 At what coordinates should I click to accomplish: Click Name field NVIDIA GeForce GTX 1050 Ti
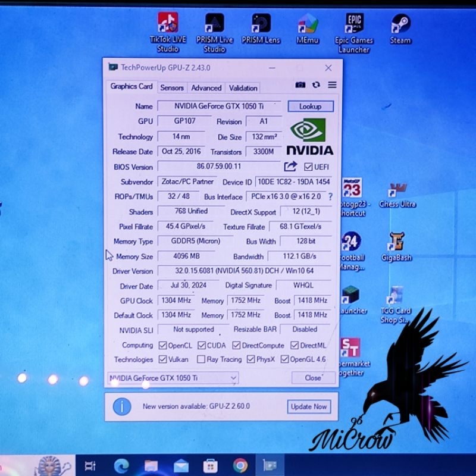219,107
